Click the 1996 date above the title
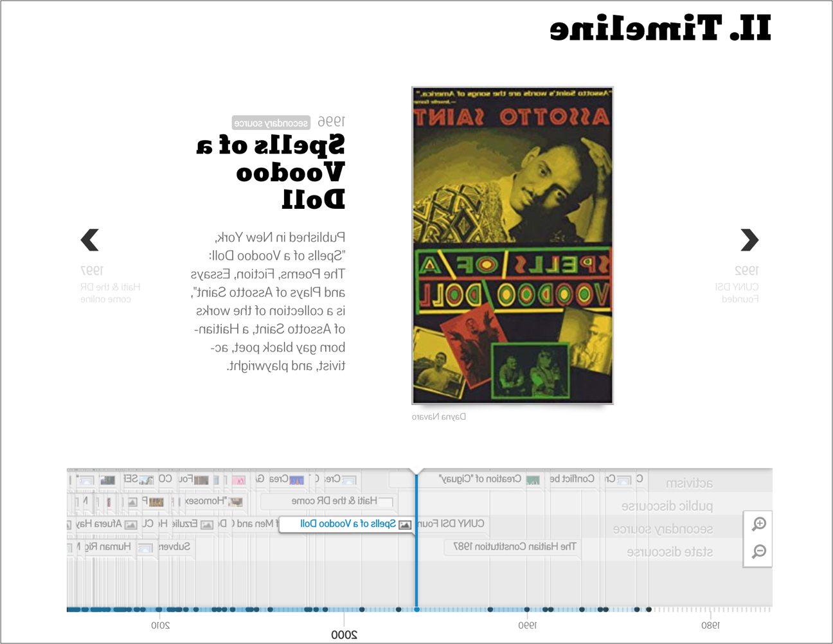Viewport: 833px width, 644px height. (332, 121)
